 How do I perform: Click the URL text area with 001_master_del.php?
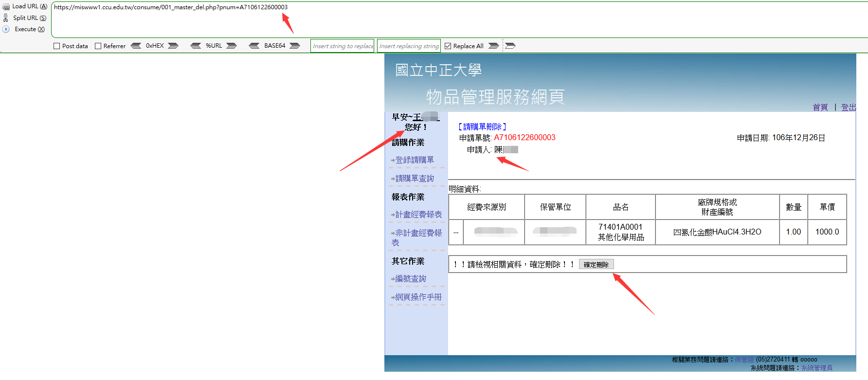[x=459, y=19]
